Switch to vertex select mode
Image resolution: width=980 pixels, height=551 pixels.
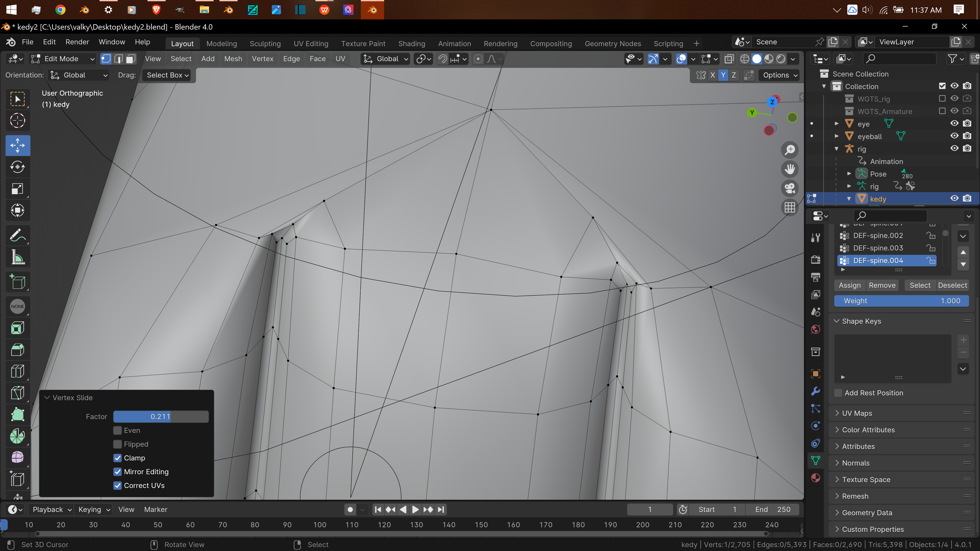[x=106, y=59]
